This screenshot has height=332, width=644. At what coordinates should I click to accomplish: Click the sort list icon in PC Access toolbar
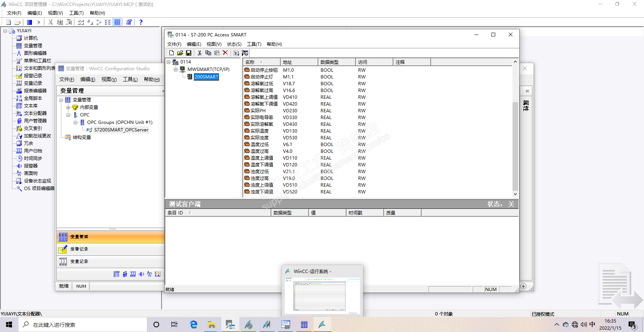coord(236,53)
